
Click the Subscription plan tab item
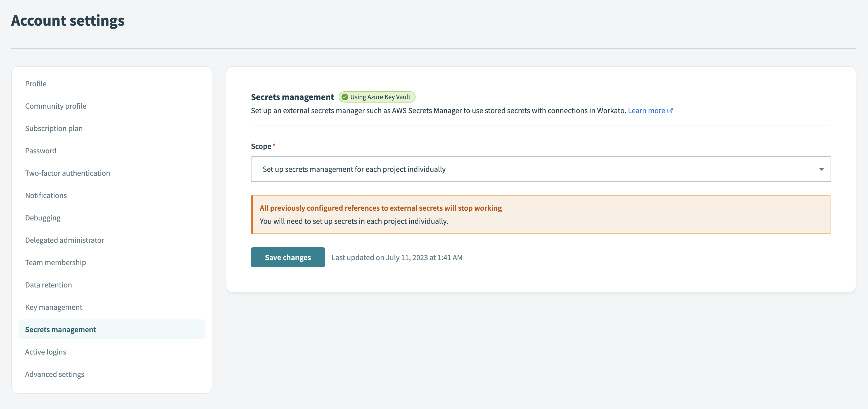[x=54, y=127]
